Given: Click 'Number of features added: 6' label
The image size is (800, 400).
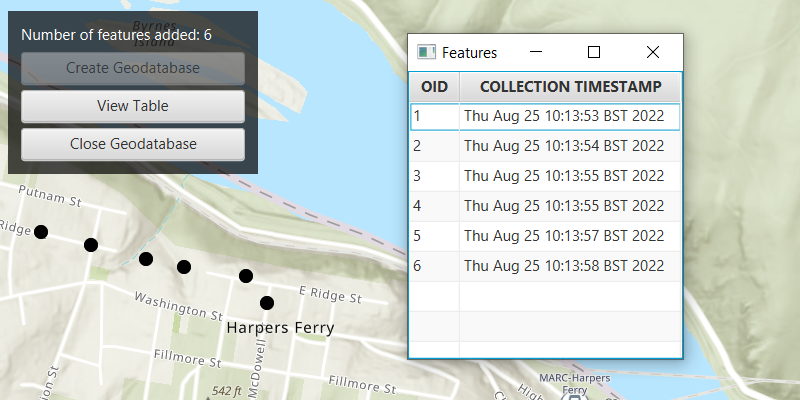Looking at the screenshot, I should click(116, 35).
